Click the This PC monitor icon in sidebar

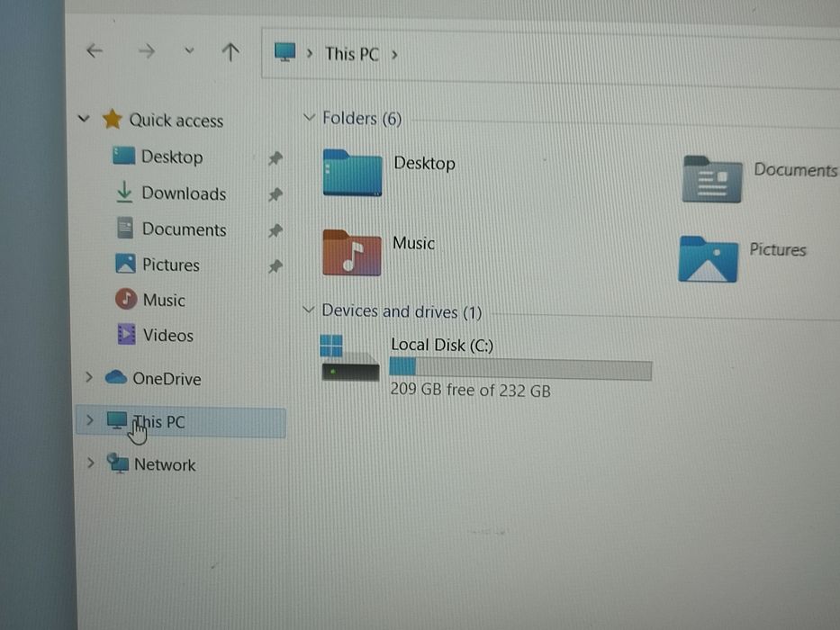pos(117,420)
